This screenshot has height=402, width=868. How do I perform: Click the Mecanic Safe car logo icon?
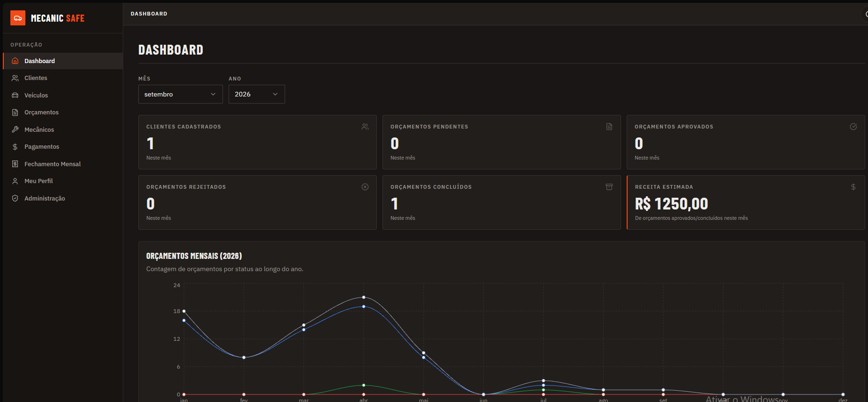coord(18,18)
